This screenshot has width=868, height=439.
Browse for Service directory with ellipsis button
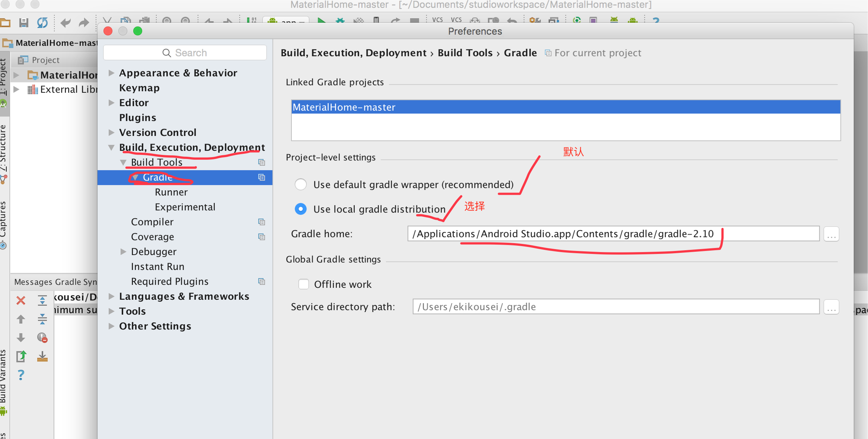click(x=831, y=307)
